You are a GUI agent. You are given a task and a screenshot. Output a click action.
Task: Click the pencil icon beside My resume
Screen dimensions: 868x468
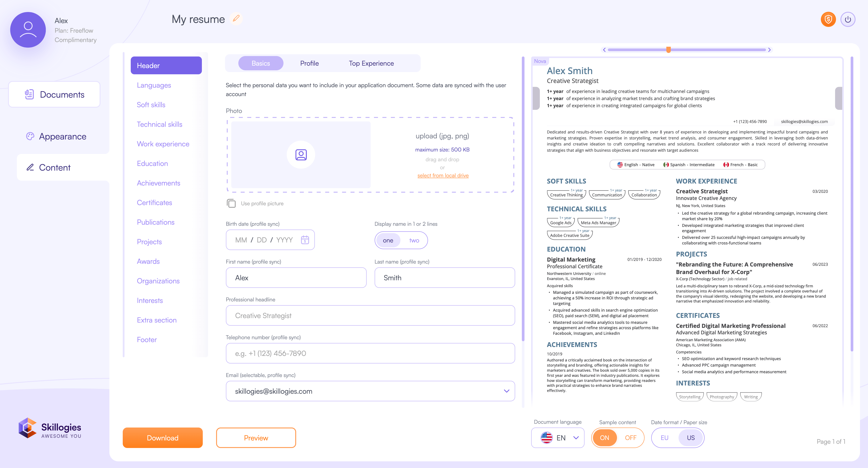coord(236,18)
